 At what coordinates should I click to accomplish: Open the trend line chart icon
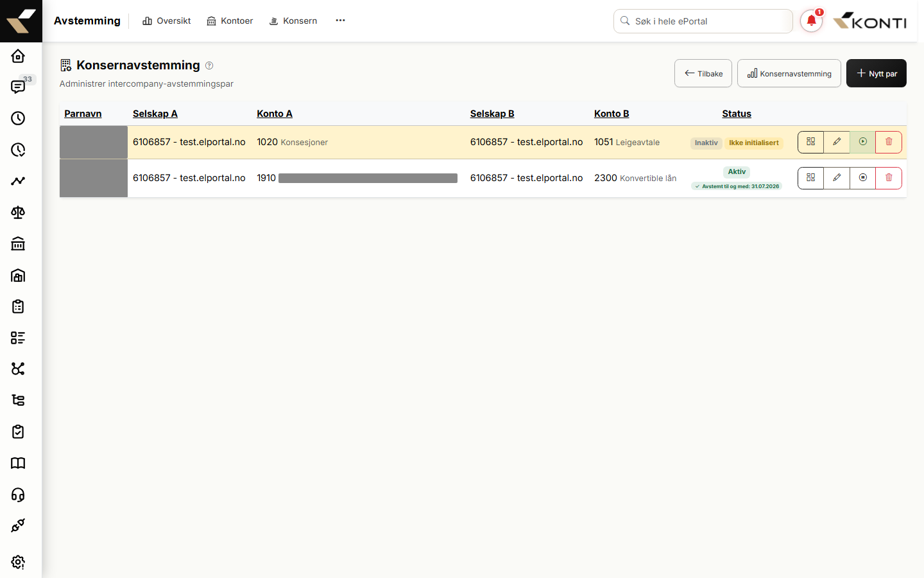18,181
